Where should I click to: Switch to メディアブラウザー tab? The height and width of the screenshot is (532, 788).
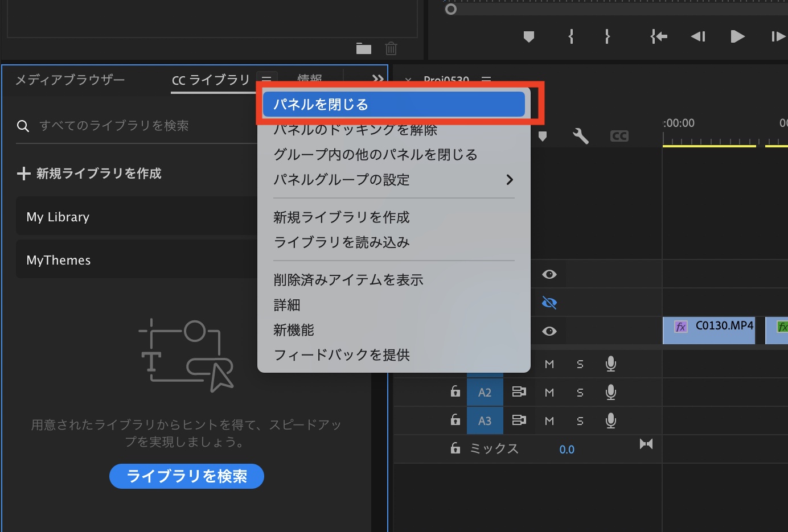point(70,80)
